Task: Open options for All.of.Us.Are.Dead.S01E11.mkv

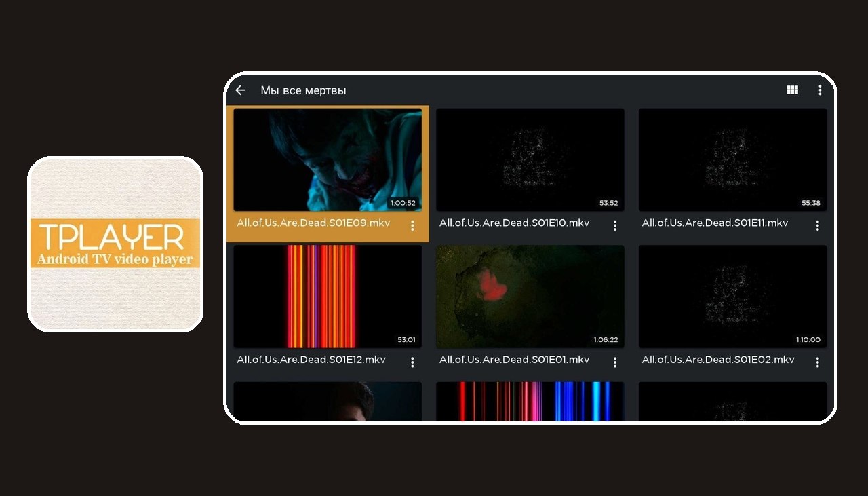Action: [818, 225]
